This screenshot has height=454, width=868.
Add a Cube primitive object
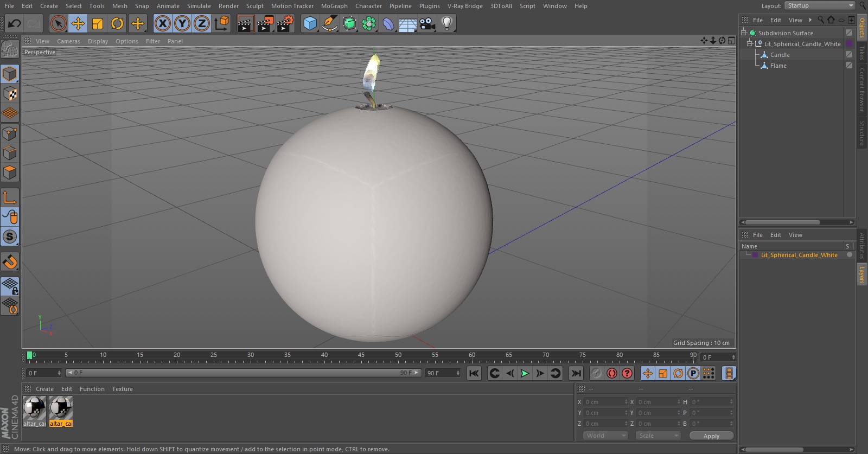pyautogui.click(x=310, y=23)
